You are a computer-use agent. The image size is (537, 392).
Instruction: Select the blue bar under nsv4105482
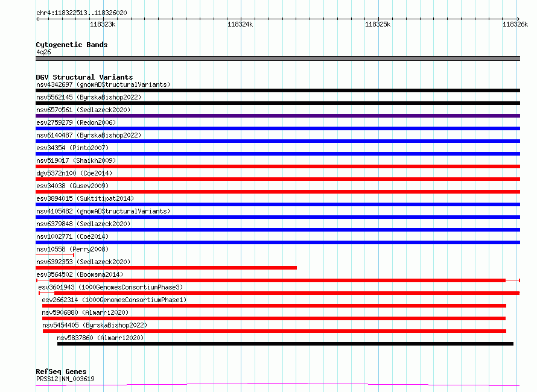coord(278,217)
